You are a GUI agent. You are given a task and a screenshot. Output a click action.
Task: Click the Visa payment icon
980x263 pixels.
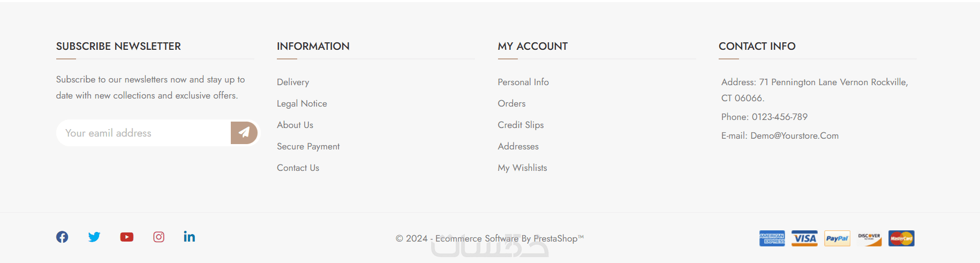[804, 238]
